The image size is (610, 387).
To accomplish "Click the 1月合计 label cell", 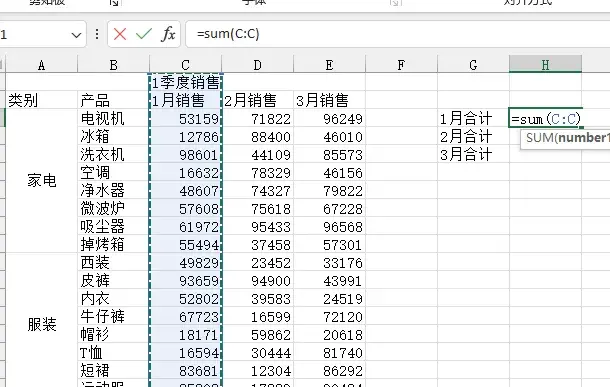I will (x=473, y=118).
